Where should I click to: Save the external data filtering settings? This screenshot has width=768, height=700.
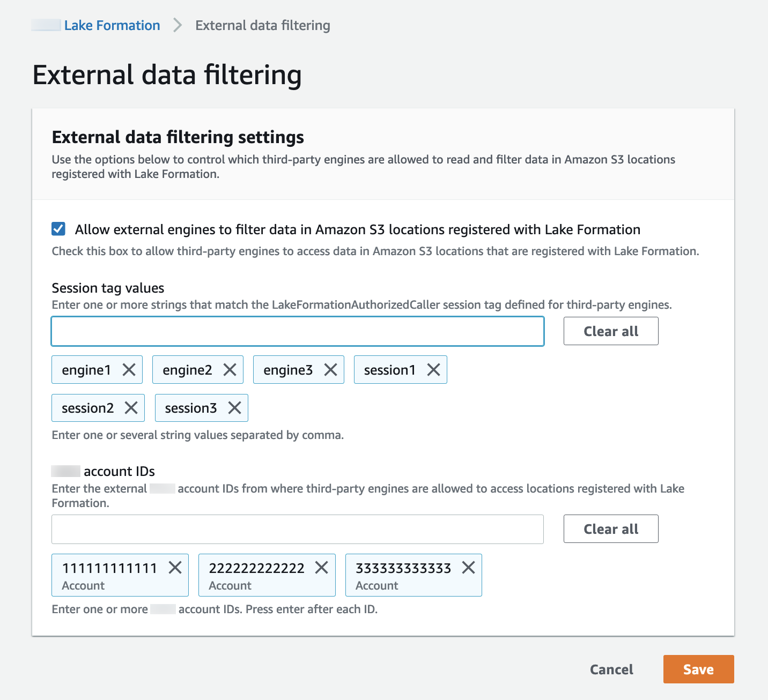[698, 669]
